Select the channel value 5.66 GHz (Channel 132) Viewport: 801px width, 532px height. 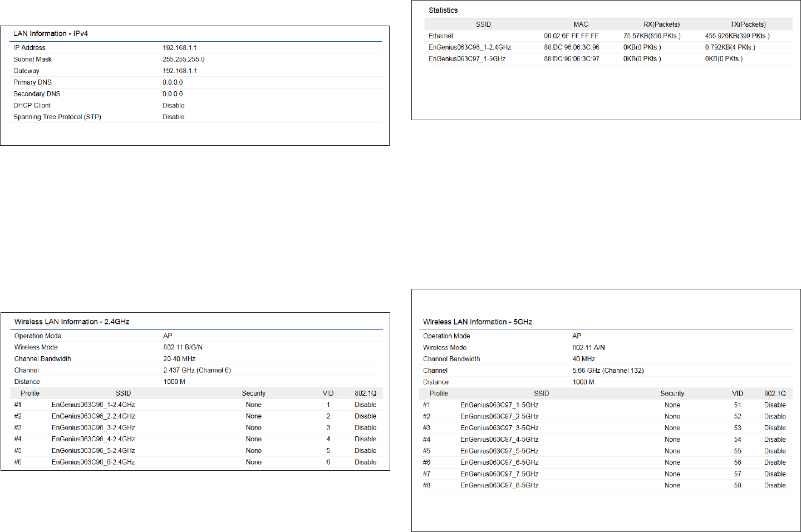[x=608, y=371]
